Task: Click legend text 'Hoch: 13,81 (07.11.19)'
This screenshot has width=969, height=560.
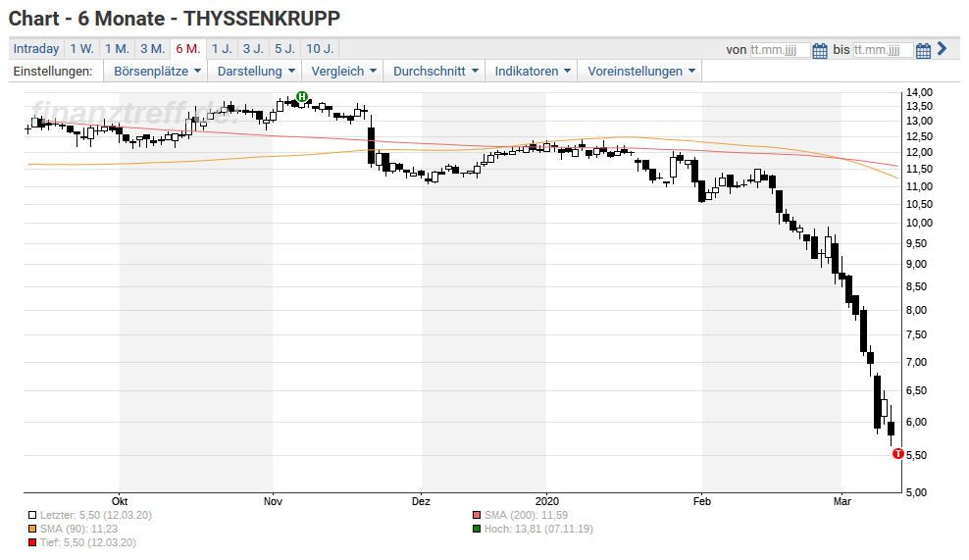Action: pos(538,529)
